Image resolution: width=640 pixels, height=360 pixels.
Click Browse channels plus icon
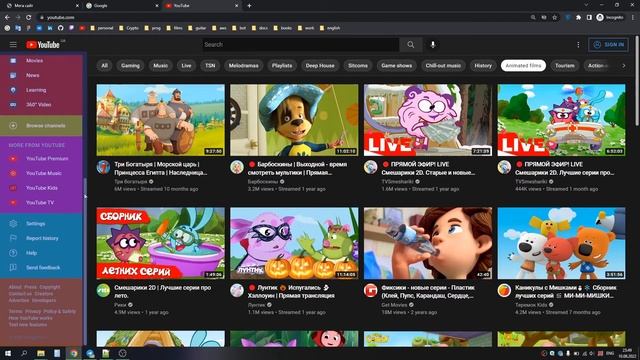13,126
